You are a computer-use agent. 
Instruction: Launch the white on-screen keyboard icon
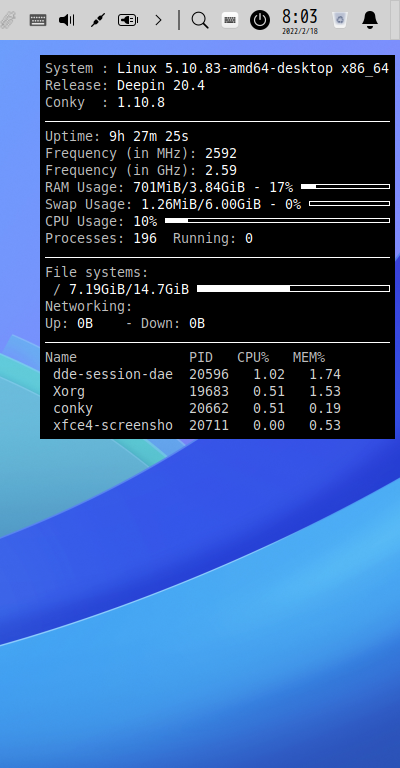pos(230,20)
